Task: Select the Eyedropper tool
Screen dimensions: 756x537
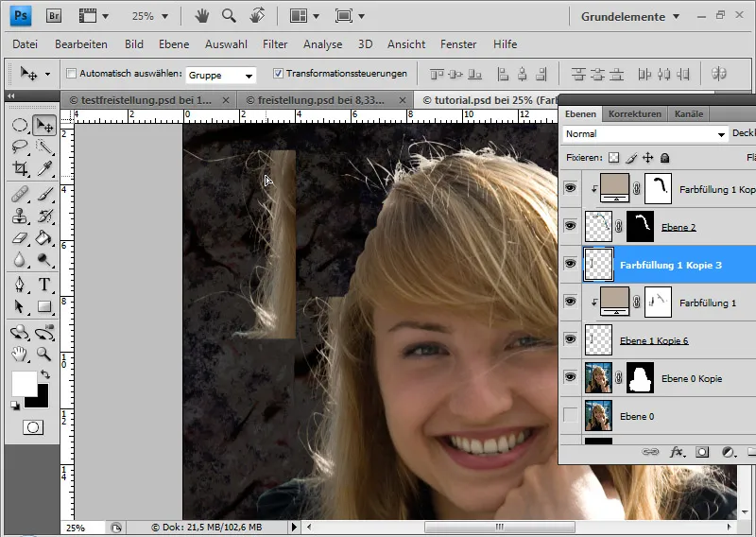Action: [44, 168]
